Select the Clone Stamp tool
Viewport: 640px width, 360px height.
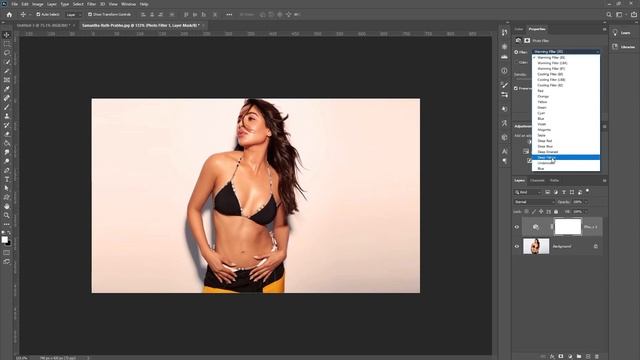pos(7,116)
